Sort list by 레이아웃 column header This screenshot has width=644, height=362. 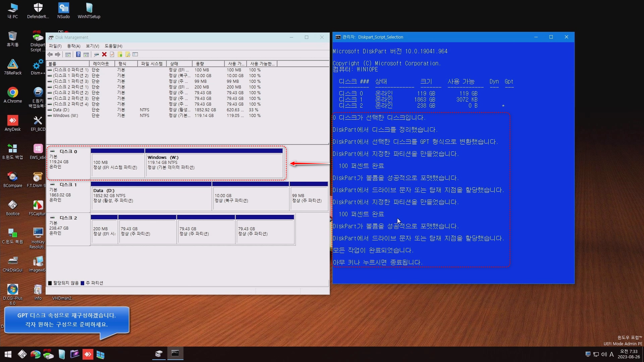101,64
